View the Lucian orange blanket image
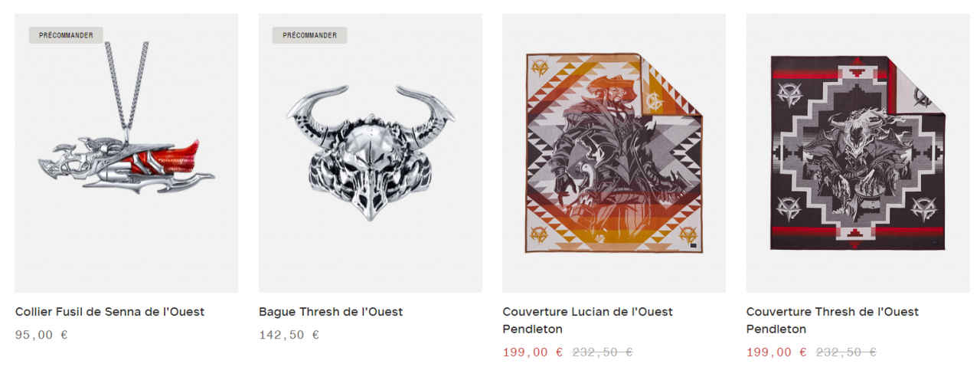Image resolution: width=980 pixels, height=367 pixels. [614, 152]
